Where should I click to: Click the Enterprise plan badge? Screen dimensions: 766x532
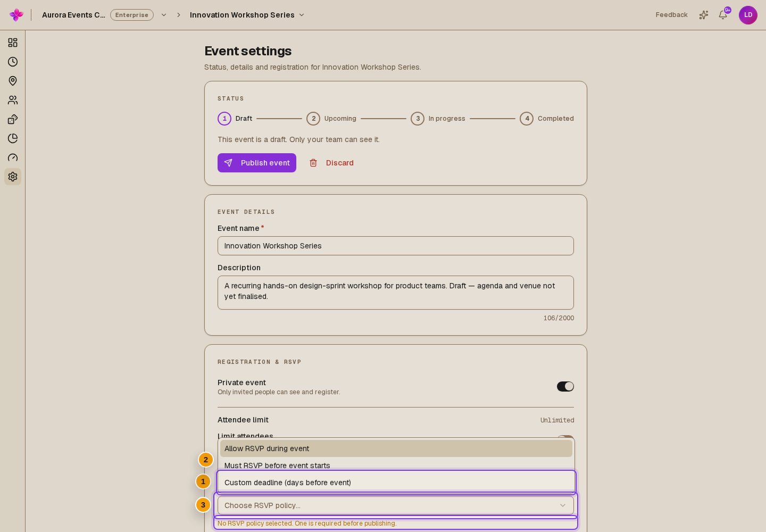pyautogui.click(x=132, y=15)
